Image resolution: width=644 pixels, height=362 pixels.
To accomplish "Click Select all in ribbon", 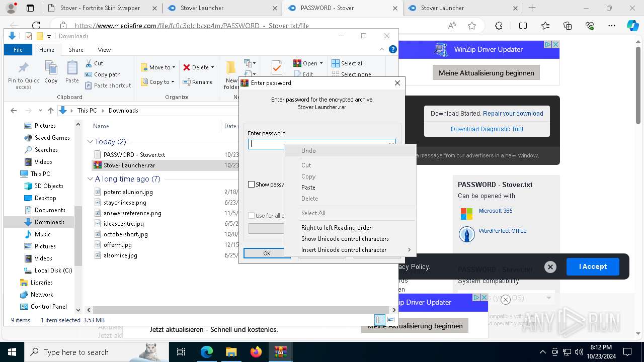I will tap(348, 63).
